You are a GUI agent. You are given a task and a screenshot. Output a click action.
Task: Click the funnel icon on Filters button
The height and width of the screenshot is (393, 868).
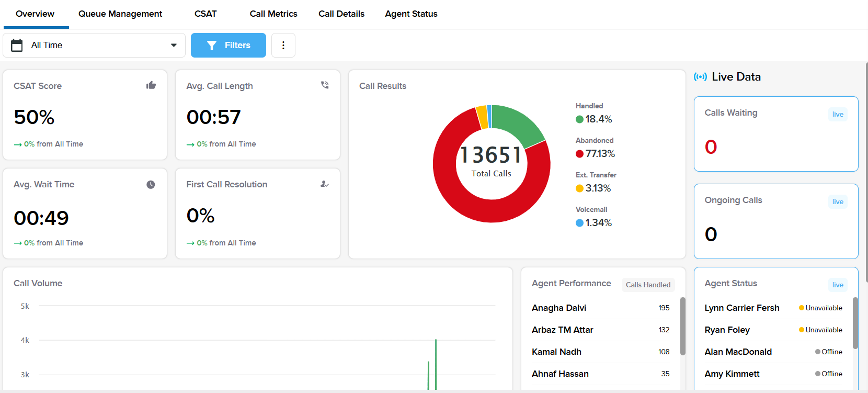click(212, 46)
